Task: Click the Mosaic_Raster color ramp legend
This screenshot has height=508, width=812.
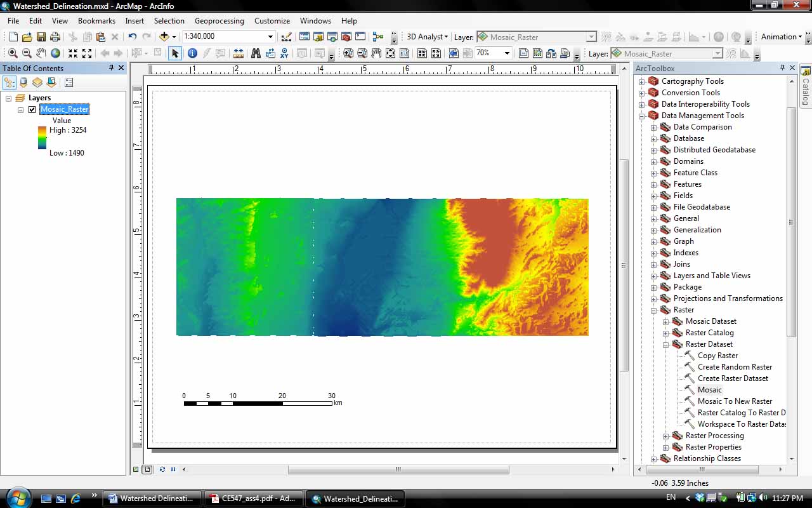Action: pos(42,138)
